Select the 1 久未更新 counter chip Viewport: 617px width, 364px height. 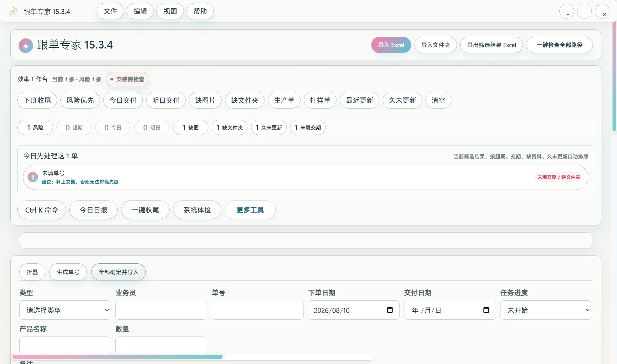269,128
